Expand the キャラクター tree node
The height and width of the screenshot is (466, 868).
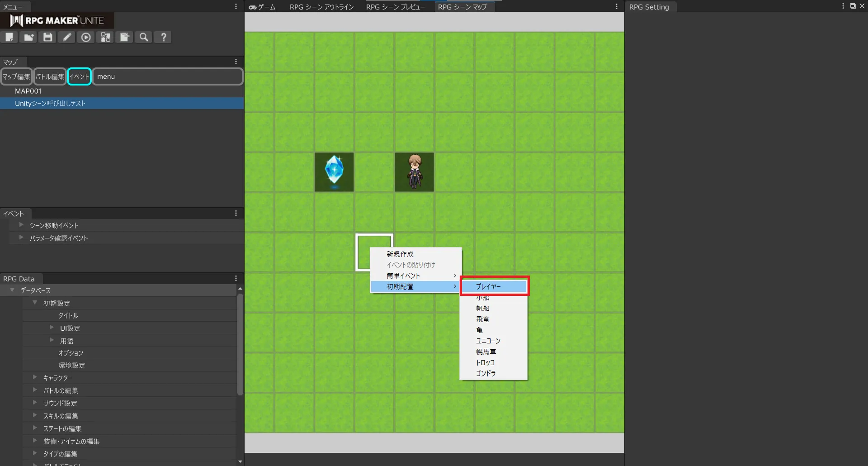(x=35, y=377)
